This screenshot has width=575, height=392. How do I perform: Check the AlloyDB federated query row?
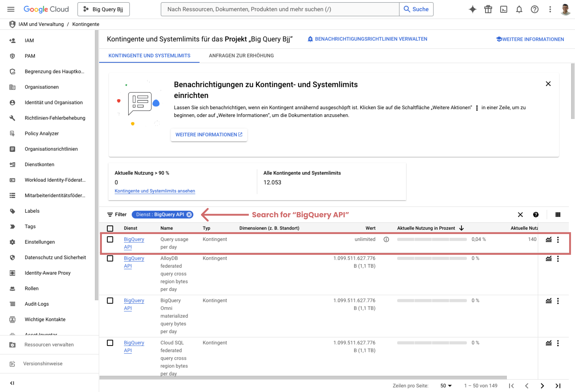(110, 258)
